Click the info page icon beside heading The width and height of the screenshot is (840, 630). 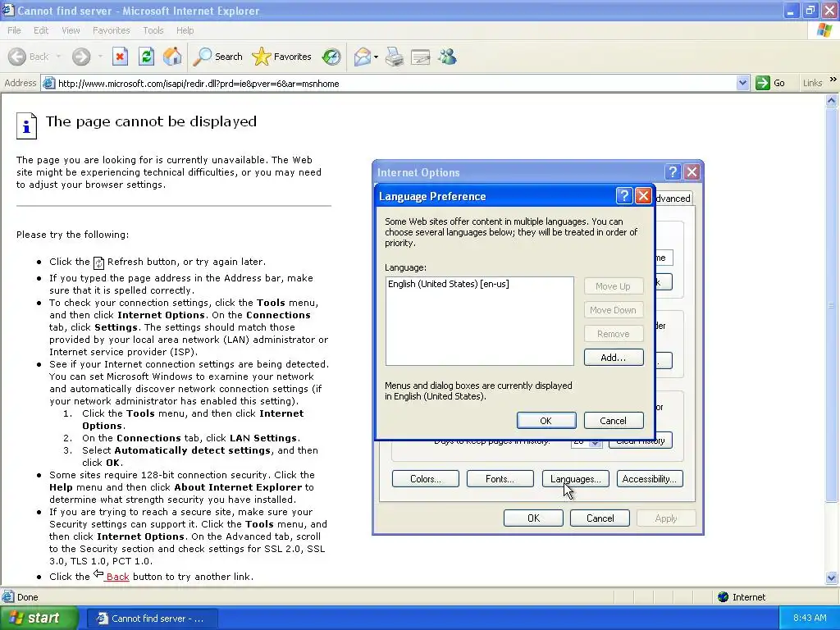[x=26, y=126]
